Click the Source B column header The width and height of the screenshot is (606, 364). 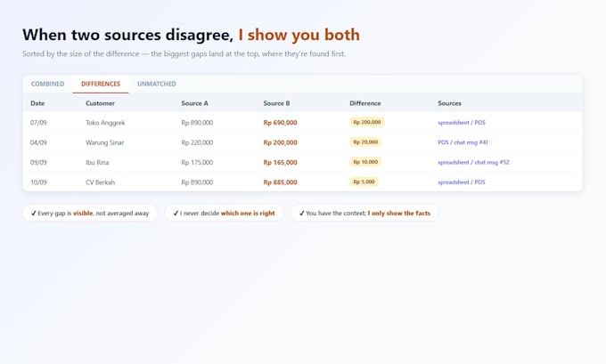[277, 103]
